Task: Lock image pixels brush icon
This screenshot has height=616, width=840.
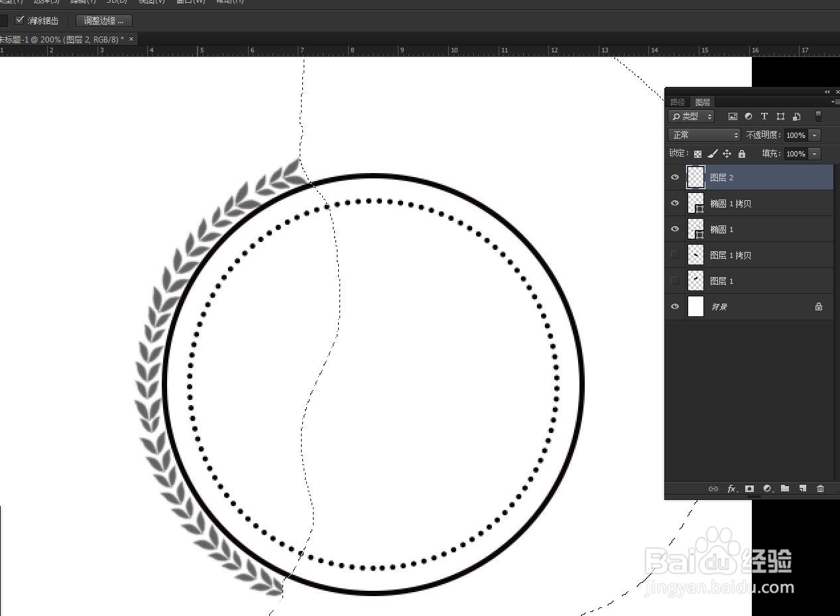Action: pyautogui.click(x=713, y=154)
